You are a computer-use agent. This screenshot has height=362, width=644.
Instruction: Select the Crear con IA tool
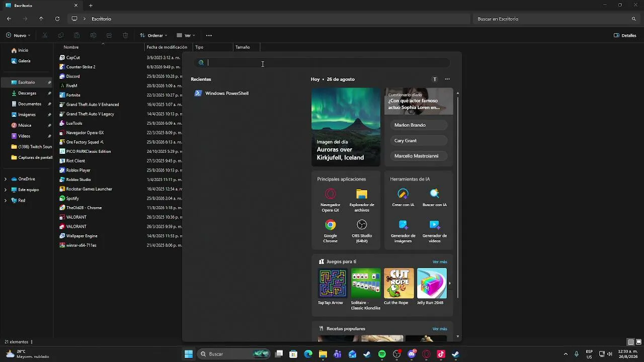403,197
